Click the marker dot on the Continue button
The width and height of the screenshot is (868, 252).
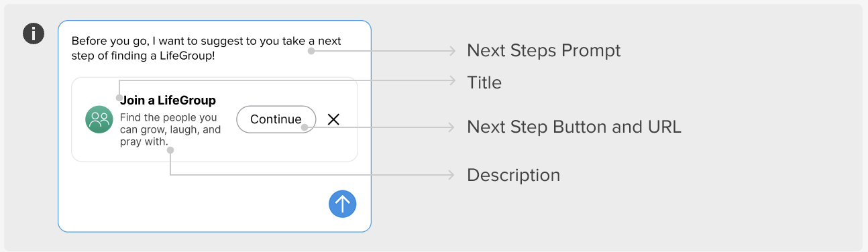pos(305,127)
